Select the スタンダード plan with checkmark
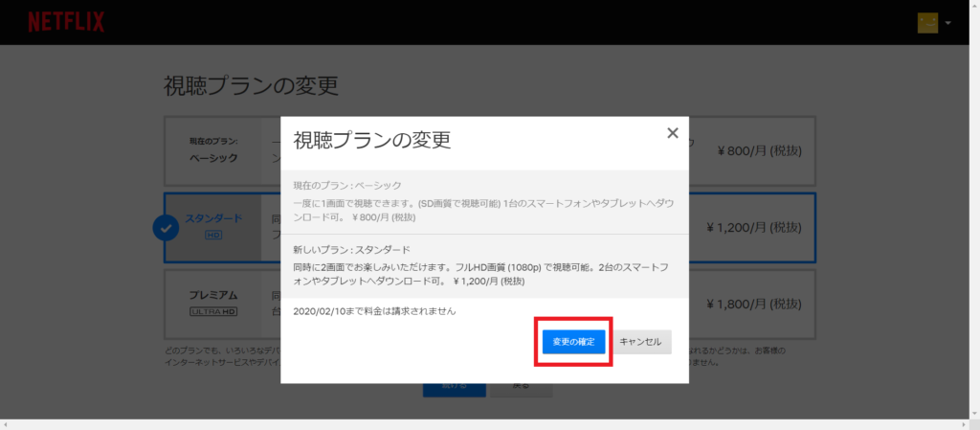This screenshot has height=430, width=980. 489,228
